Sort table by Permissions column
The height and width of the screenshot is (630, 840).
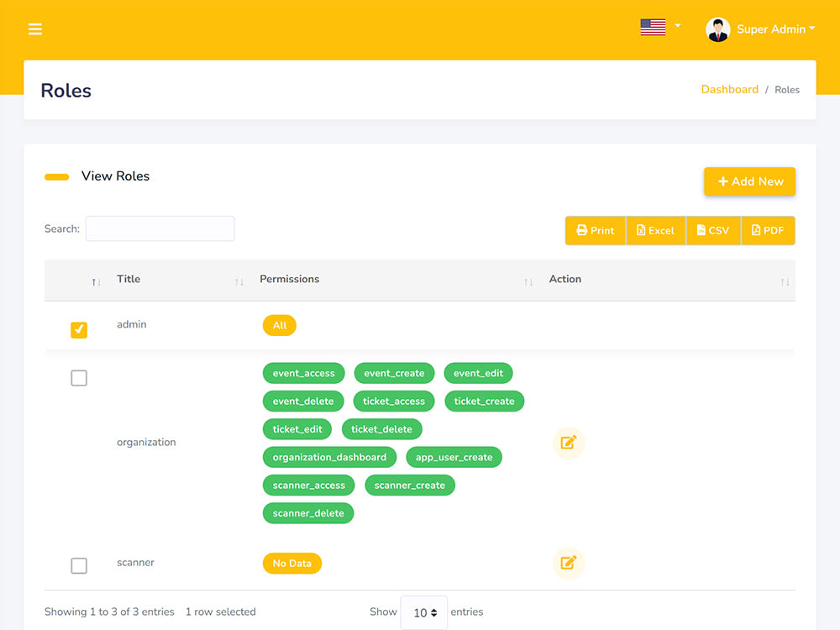528,281
